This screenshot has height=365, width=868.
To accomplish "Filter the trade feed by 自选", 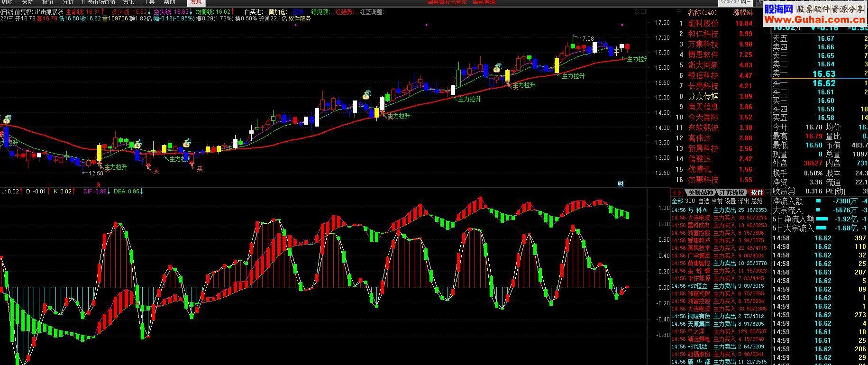I will [x=704, y=201].
